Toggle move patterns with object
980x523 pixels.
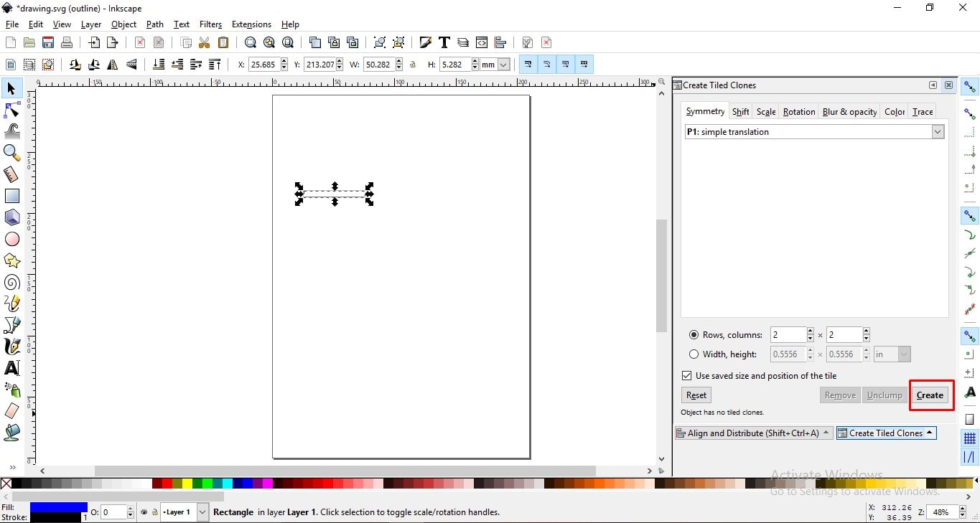[584, 65]
